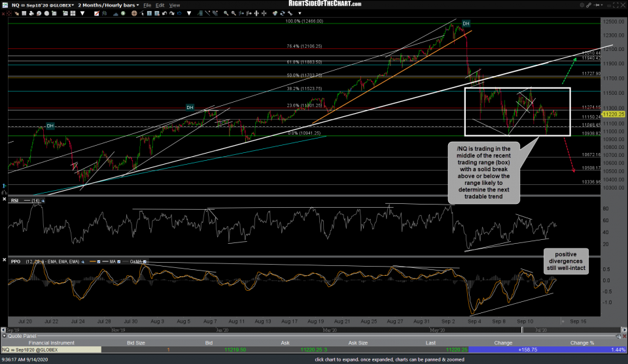Click the orange PPO line color swatch

[x=92, y=261]
